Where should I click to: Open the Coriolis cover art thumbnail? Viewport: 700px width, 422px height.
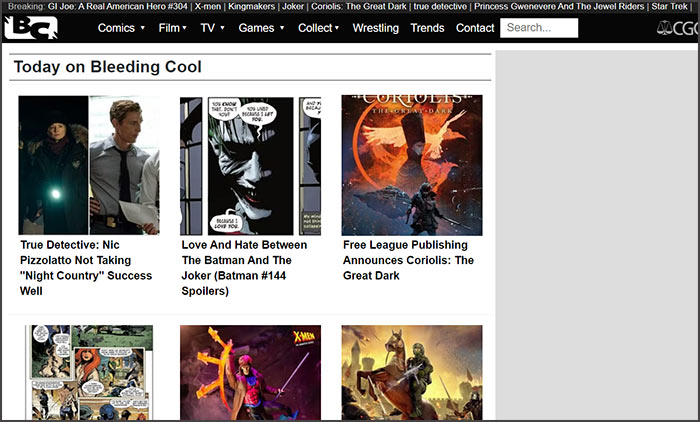pos(412,165)
